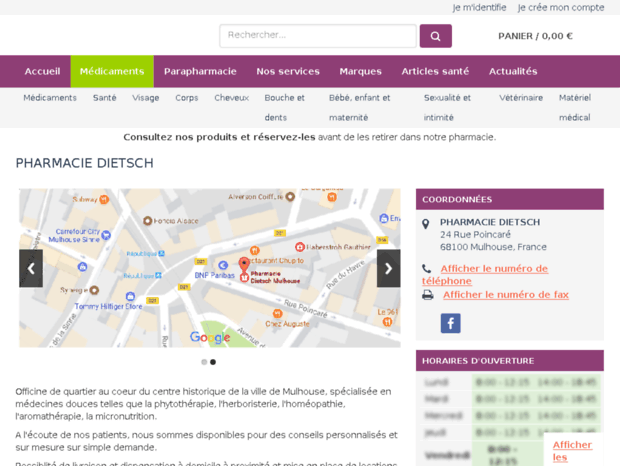Image resolution: width=620 pixels, height=466 pixels.
Task: Go to Matériel médical subcategory
Action: click(575, 108)
